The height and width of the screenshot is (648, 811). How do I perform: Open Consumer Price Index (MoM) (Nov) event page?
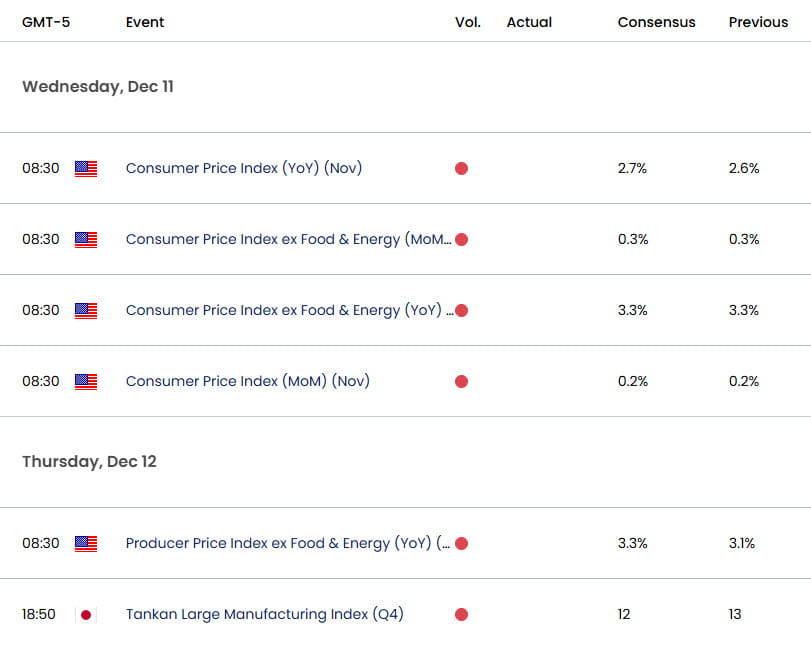(251, 381)
